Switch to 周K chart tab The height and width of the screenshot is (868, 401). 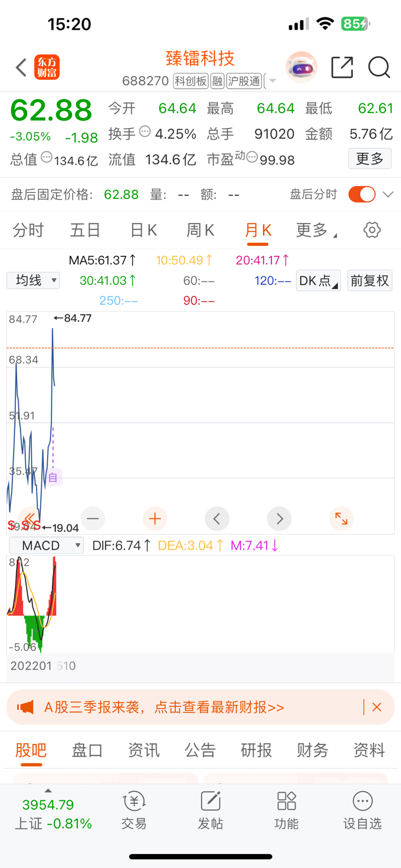pos(200,230)
